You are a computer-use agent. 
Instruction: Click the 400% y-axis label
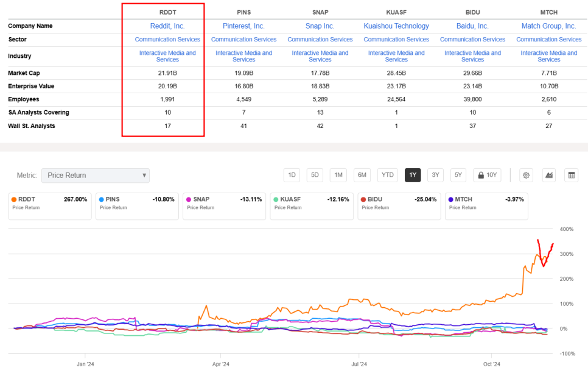tap(567, 229)
